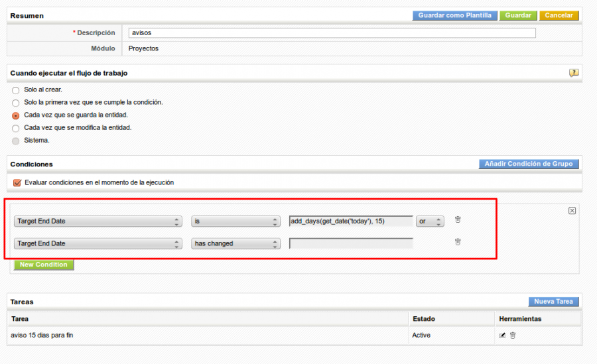
Task: Toggle 'Evaluar condiciones en el momento' checkbox
Action: tap(17, 182)
